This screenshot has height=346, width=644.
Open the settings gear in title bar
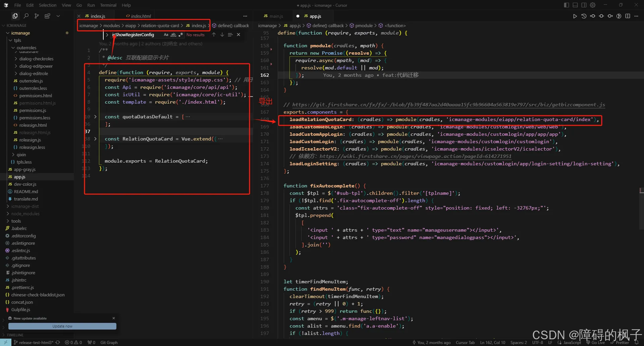(593, 5)
